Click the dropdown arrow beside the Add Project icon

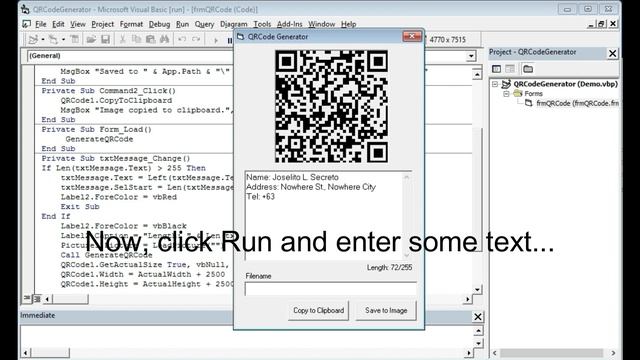click(x=42, y=40)
